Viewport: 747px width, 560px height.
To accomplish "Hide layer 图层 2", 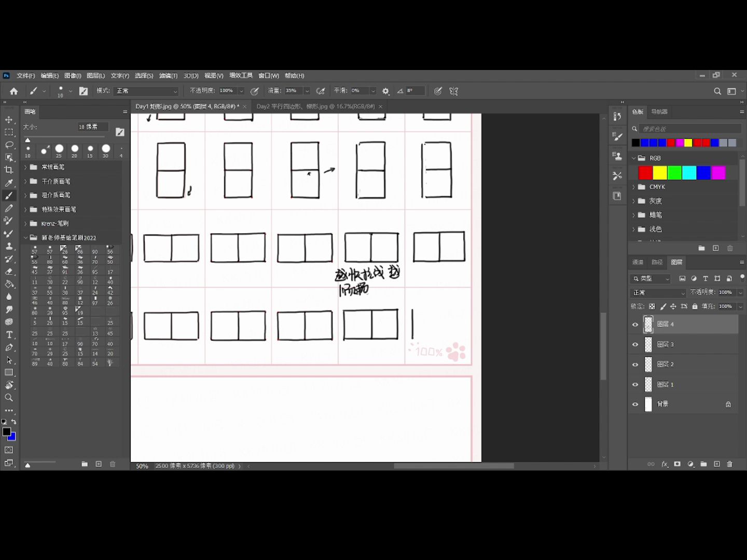I will pos(635,365).
